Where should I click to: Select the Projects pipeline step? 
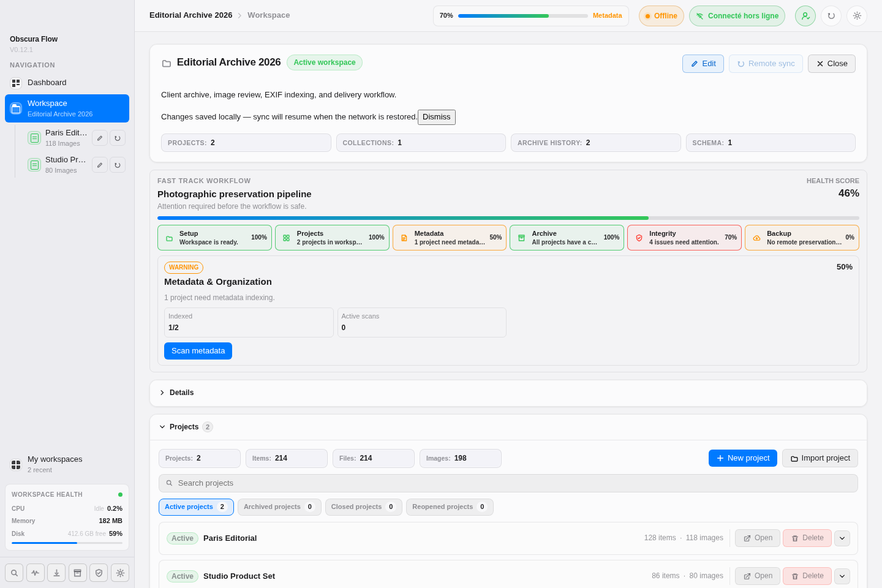332,238
